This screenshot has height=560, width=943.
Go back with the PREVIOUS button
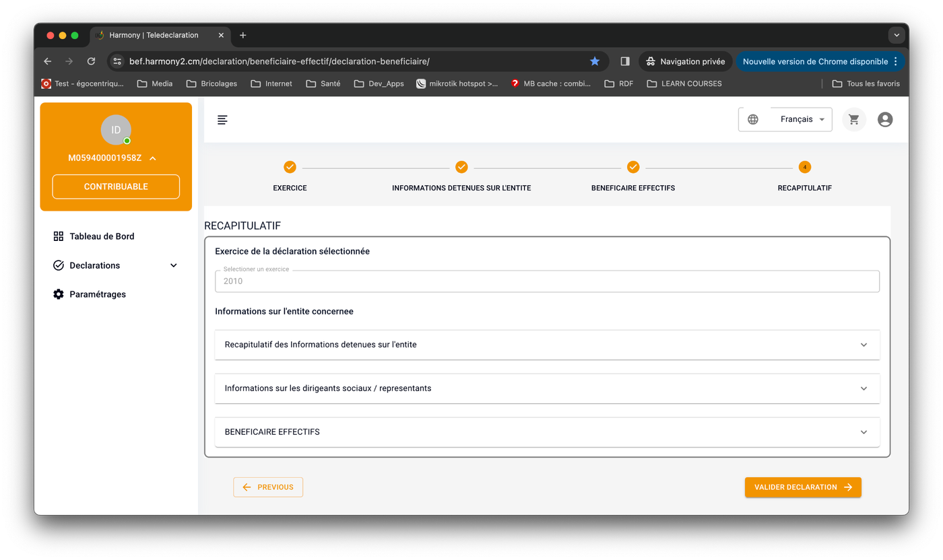(x=268, y=487)
